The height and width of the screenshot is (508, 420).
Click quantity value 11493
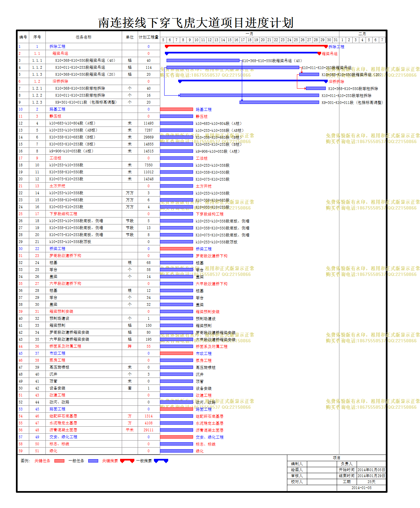(149, 123)
